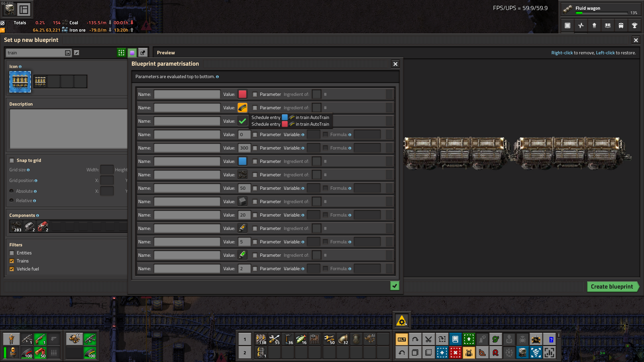Click the undo arrow shortcut

point(401,353)
